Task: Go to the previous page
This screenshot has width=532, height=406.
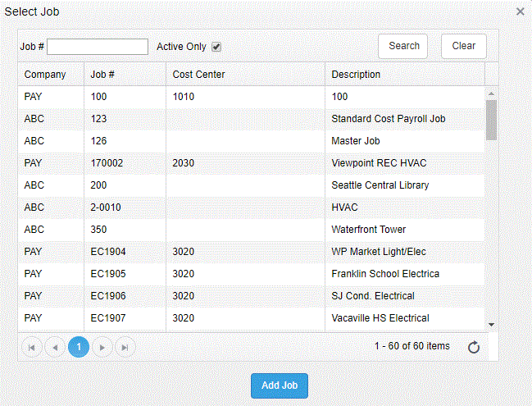Action: tap(55, 347)
